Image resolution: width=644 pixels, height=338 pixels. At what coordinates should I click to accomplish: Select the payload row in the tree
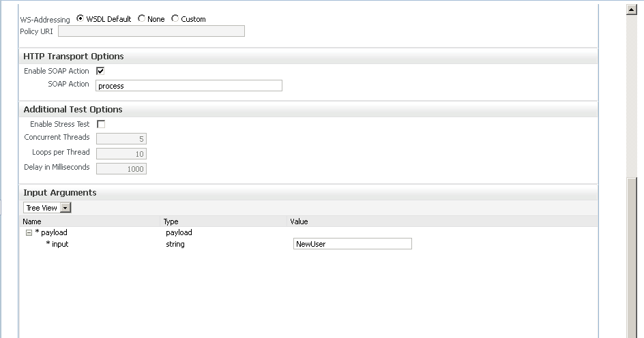click(54, 232)
